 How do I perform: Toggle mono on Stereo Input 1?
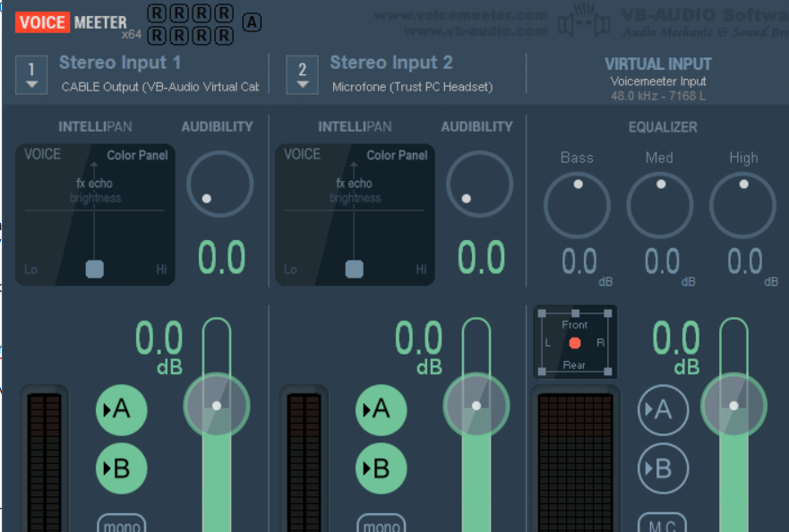tap(121, 522)
